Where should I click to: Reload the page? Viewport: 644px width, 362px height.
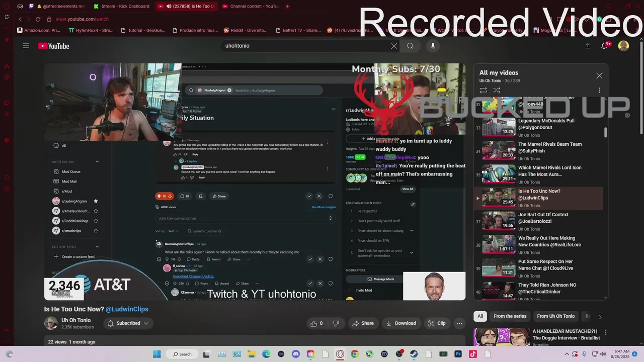tap(38, 19)
